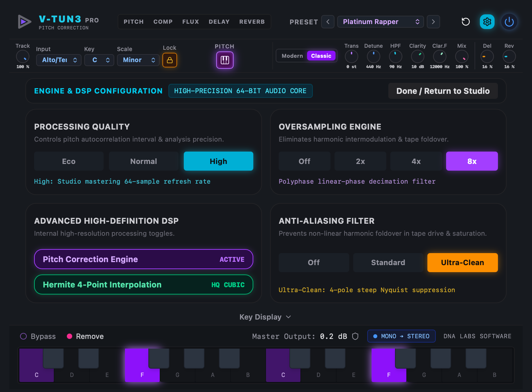Open the Input Alto/Tenor dropdown
Screen dimensions: 532x392
pyautogui.click(x=59, y=60)
